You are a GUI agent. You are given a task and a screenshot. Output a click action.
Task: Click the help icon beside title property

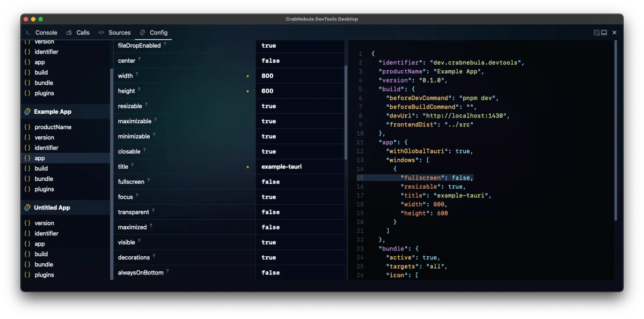tap(133, 166)
